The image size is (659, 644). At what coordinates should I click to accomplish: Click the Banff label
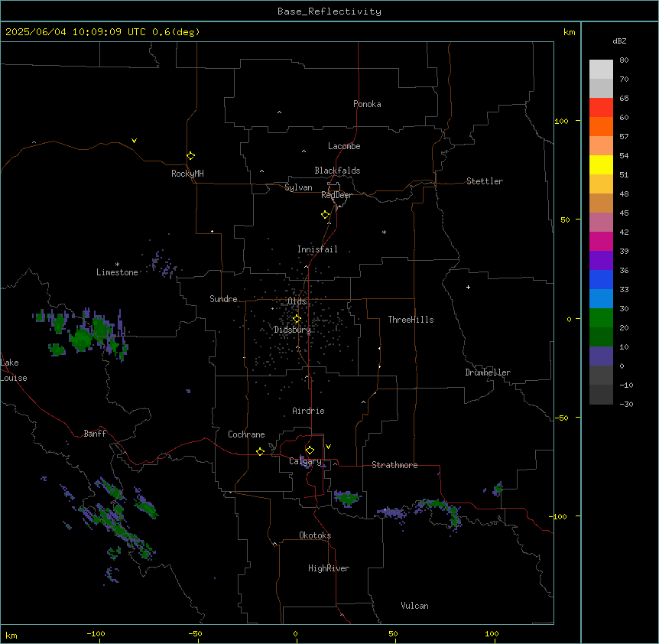click(x=95, y=434)
